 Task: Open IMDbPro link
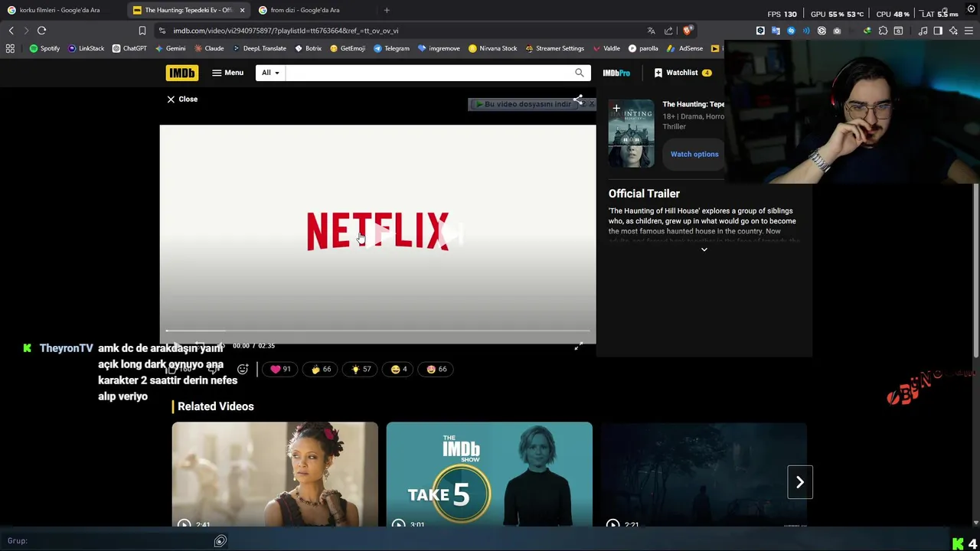tap(616, 73)
